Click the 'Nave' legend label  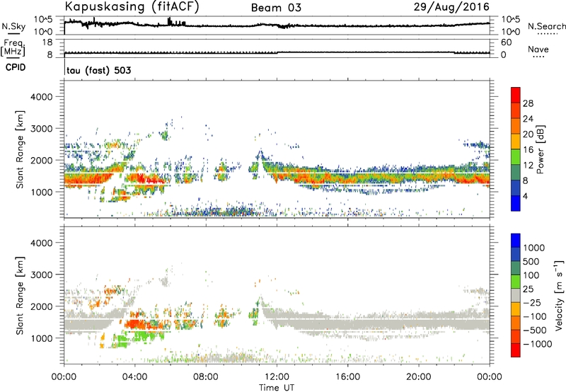click(538, 49)
